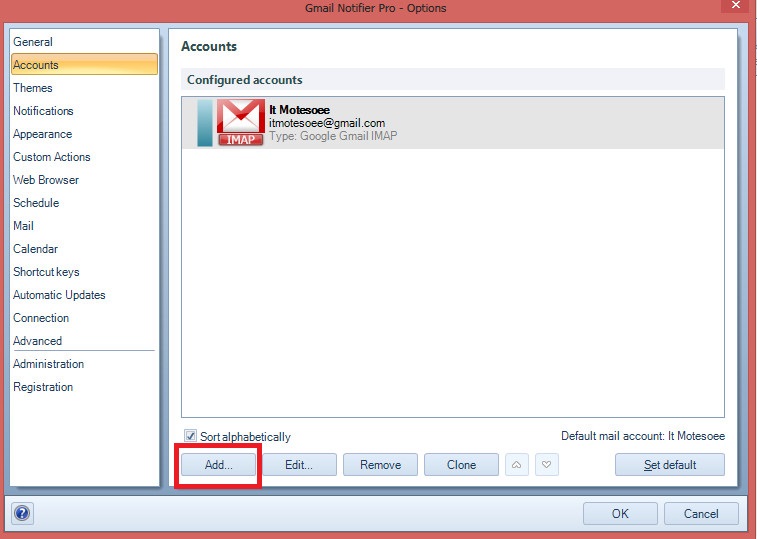757x539 pixels.
Task: Open the Automatic Updates settings
Action: 59,295
